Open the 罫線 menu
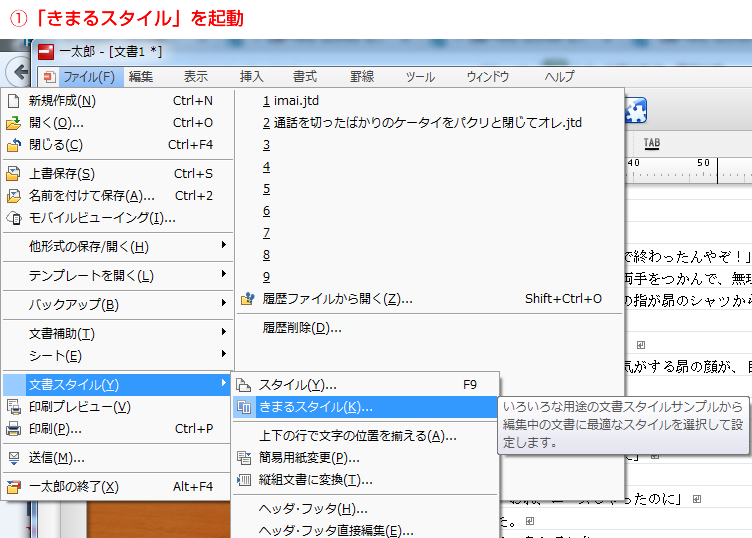752x538 pixels. click(x=362, y=77)
